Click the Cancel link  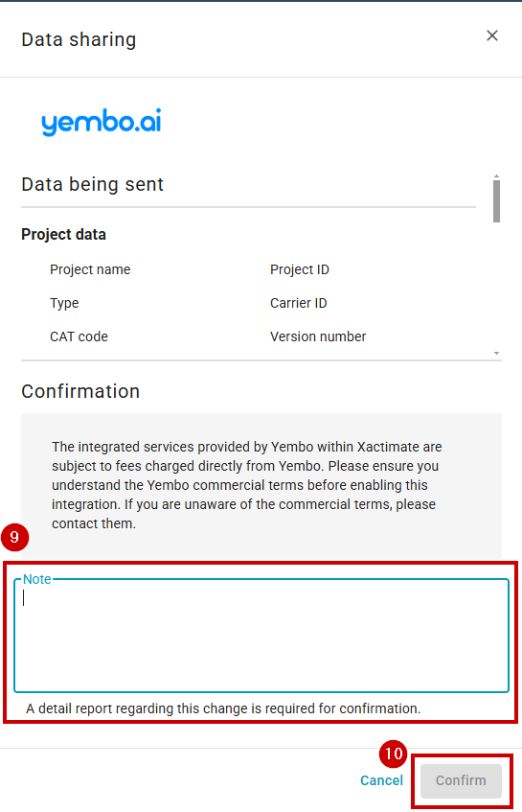coord(381,780)
